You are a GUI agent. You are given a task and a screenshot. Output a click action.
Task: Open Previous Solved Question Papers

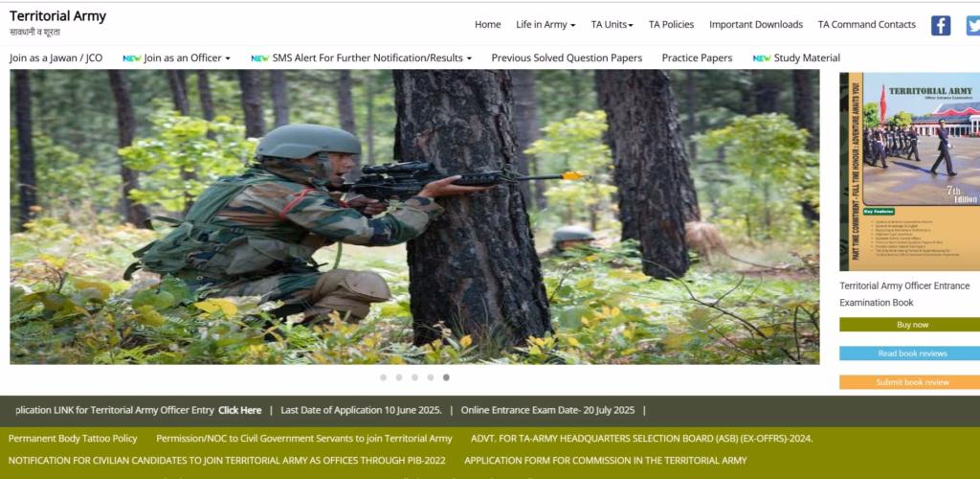pos(567,58)
